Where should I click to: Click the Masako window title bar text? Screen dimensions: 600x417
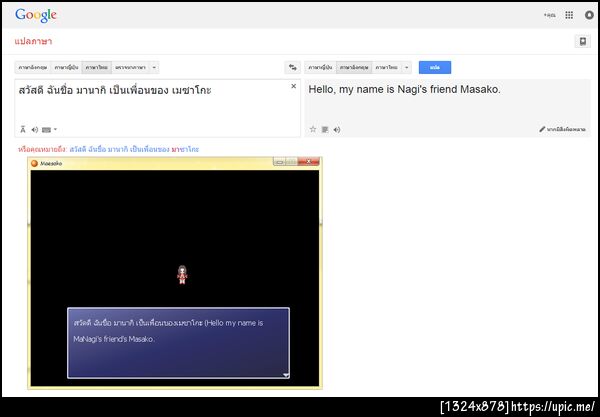tap(51, 163)
